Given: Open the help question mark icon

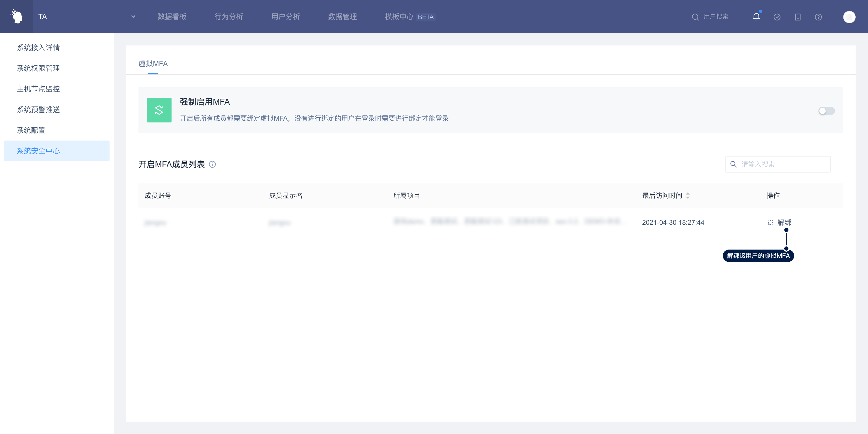Looking at the screenshot, I should point(818,17).
